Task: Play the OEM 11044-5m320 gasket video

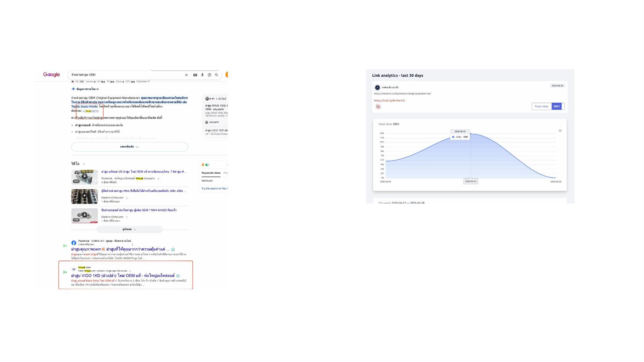Action: pyautogui.click(x=85, y=215)
